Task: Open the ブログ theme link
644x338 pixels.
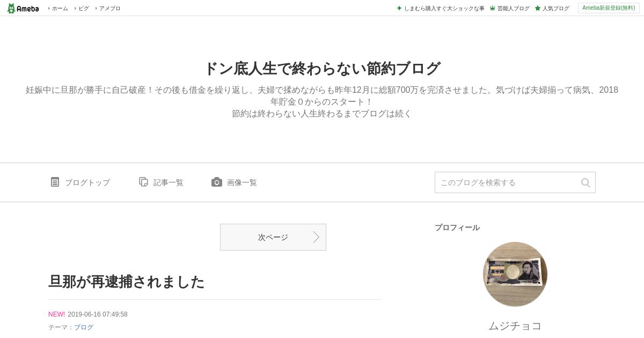Action: (84, 327)
